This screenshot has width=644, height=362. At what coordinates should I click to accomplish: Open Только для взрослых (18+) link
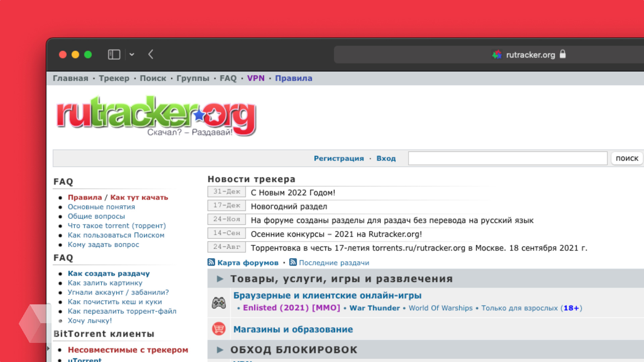(532, 308)
